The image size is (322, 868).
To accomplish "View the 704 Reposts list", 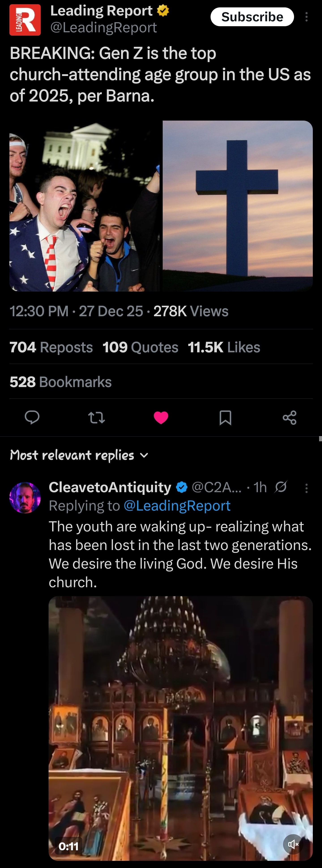I will (51, 347).
